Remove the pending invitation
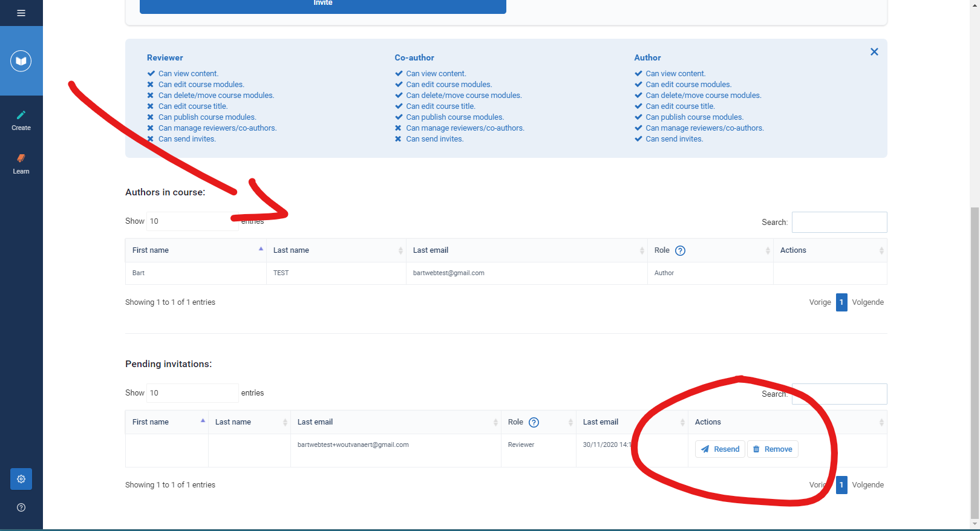Image resolution: width=980 pixels, height=531 pixels. click(773, 449)
